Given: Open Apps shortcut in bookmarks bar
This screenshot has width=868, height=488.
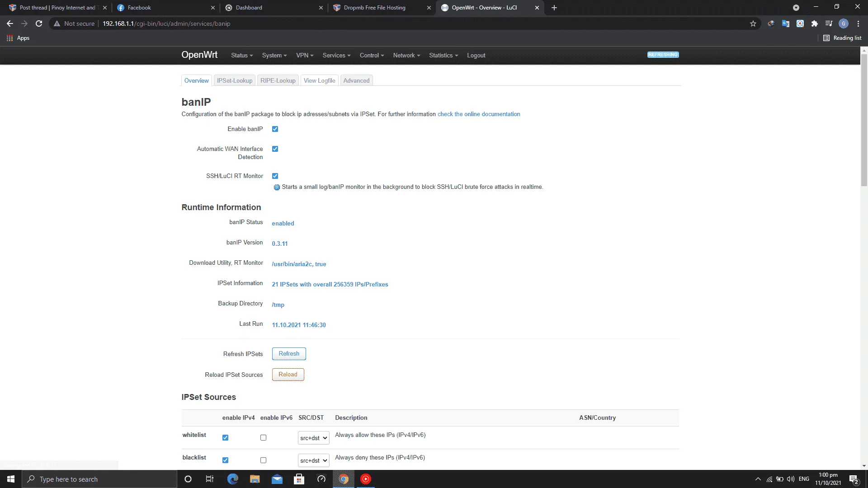Looking at the screenshot, I should coord(18,38).
